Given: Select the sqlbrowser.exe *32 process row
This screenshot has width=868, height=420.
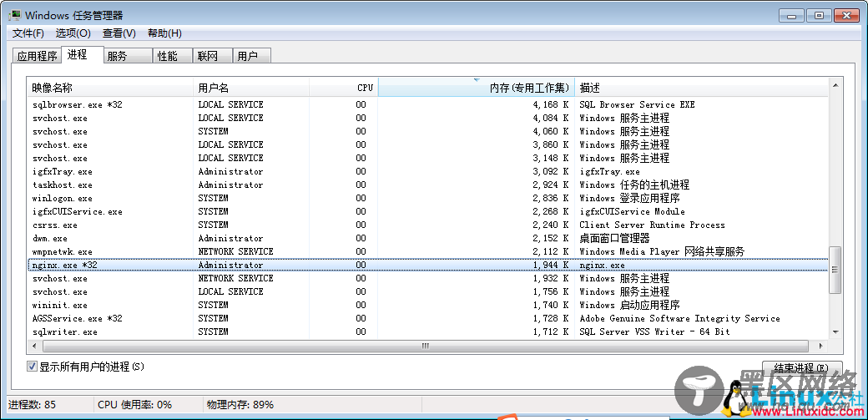Looking at the screenshot, I should pos(428,104).
